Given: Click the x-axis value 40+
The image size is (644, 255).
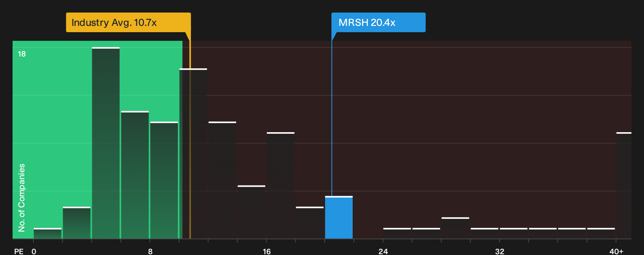Looking at the screenshot, I should click(x=617, y=251).
